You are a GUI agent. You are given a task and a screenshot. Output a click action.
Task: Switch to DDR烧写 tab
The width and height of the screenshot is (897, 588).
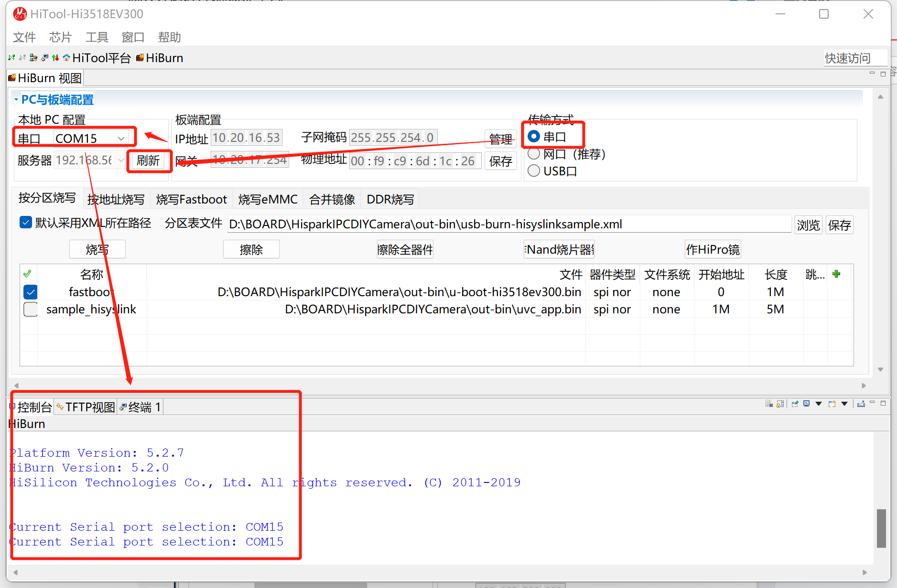390,199
